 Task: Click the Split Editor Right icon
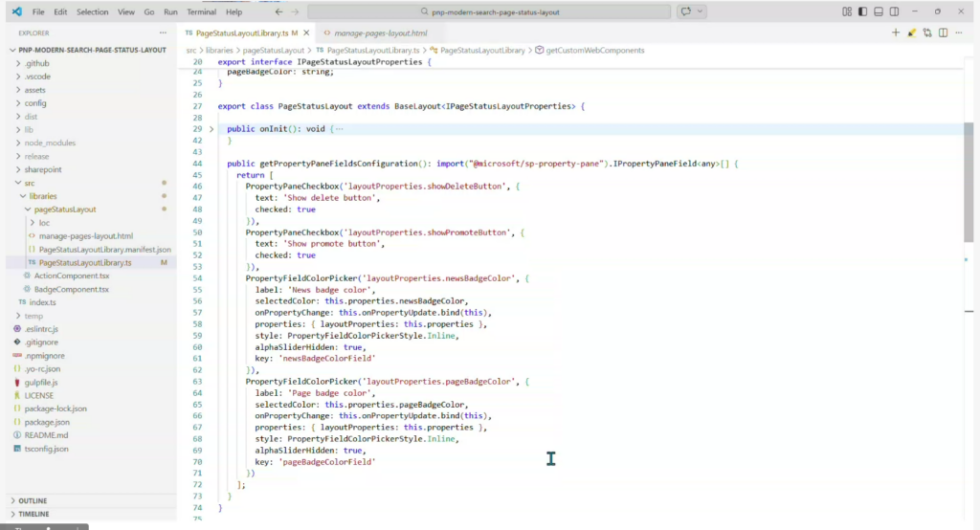944,33
